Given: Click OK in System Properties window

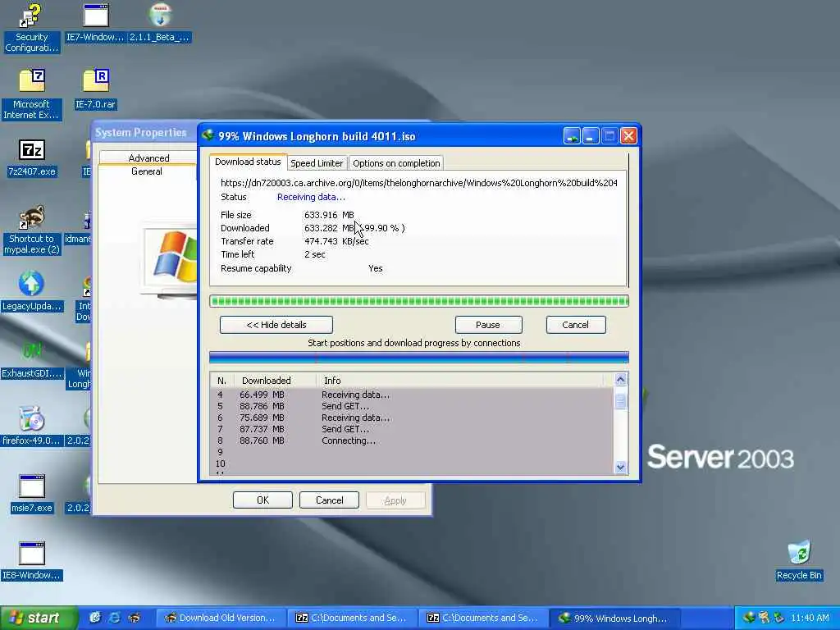Looking at the screenshot, I should pyautogui.click(x=262, y=500).
